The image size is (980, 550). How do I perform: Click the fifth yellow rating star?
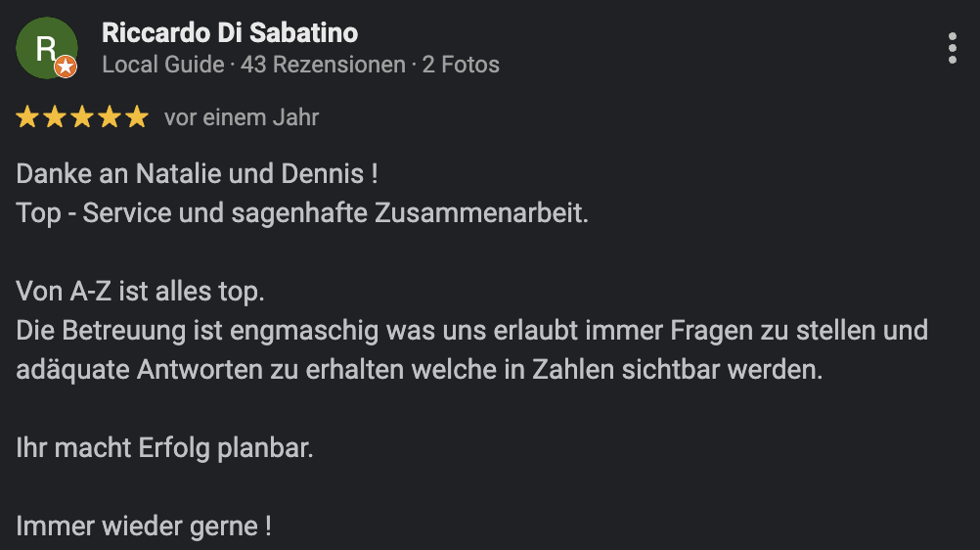137,118
